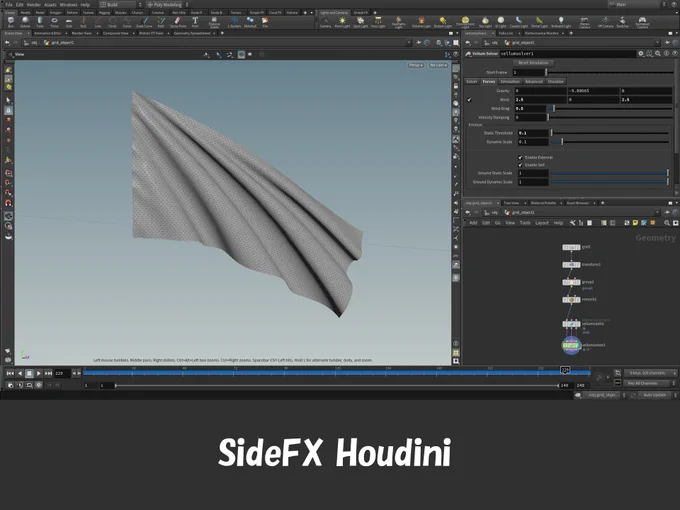The image size is (680, 510).
Task: Open the shelf set options arrow
Action: pos(311,13)
